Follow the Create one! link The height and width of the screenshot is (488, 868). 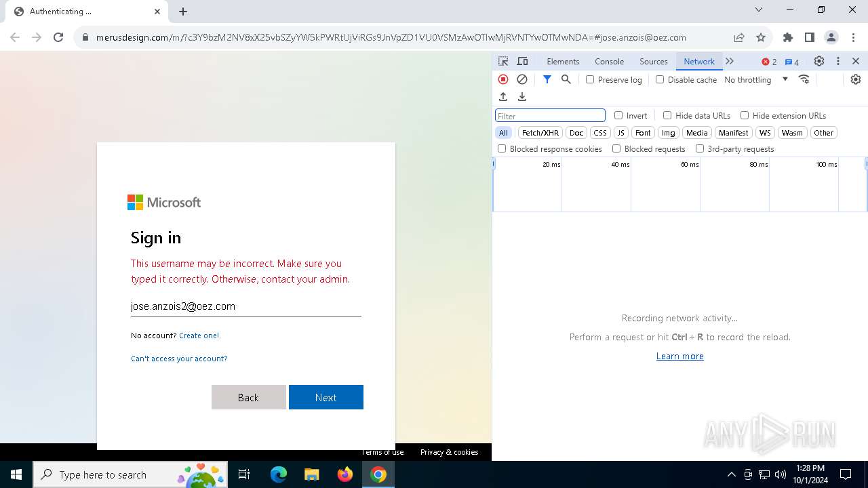tap(199, 335)
